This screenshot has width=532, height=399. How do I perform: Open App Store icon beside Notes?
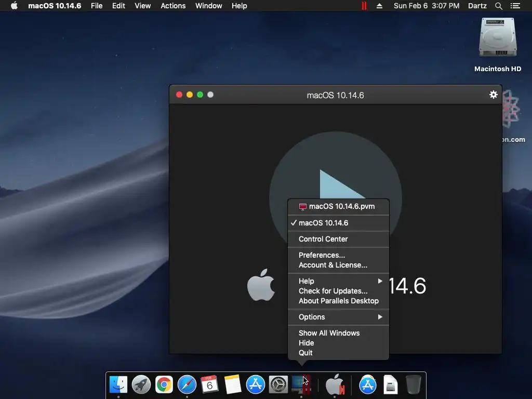(x=255, y=385)
